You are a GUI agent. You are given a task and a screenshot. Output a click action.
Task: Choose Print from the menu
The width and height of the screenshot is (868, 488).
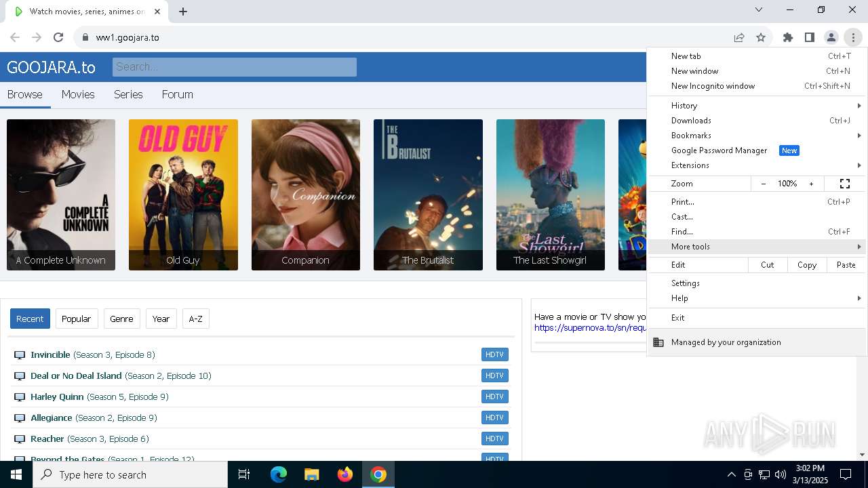tap(757, 202)
